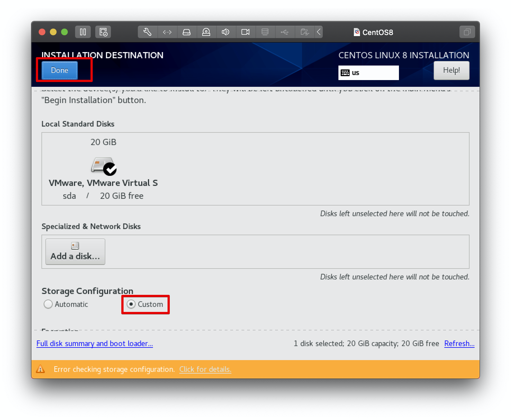Click the warning triangle icon
The width and height of the screenshot is (511, 420).
coord(41,369)
